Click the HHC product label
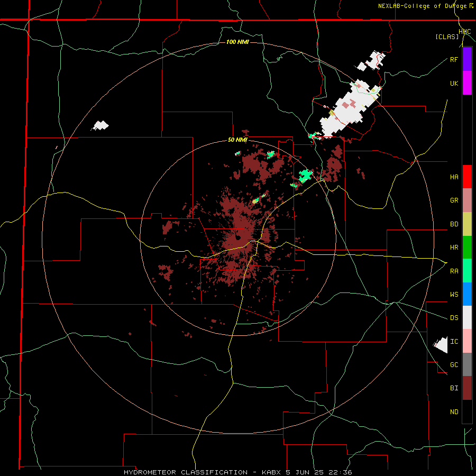The height and width of the screenshot is (476, 476). click(x=465, y=32)
